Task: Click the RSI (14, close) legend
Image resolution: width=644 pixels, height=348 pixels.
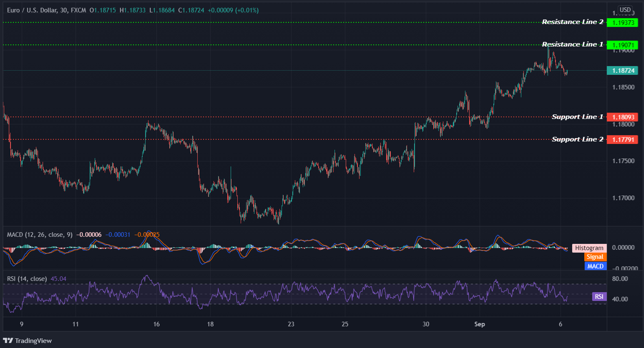Action: point(27,278)
